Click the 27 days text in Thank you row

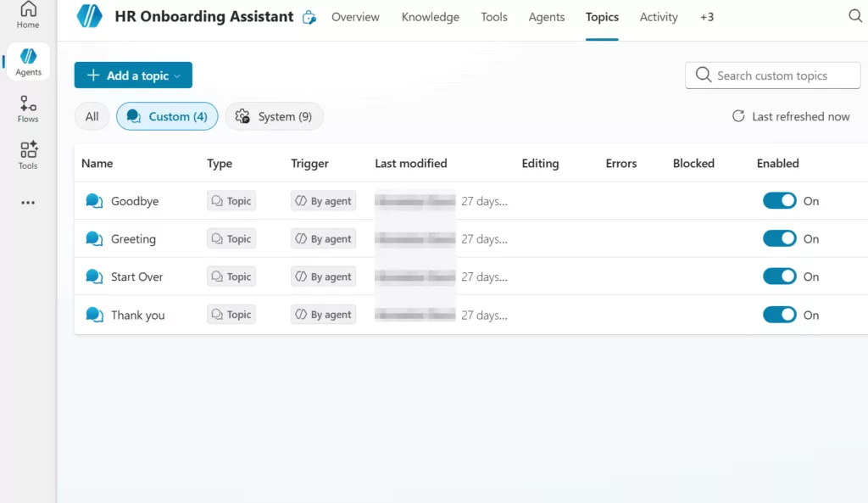pos(484,316)
